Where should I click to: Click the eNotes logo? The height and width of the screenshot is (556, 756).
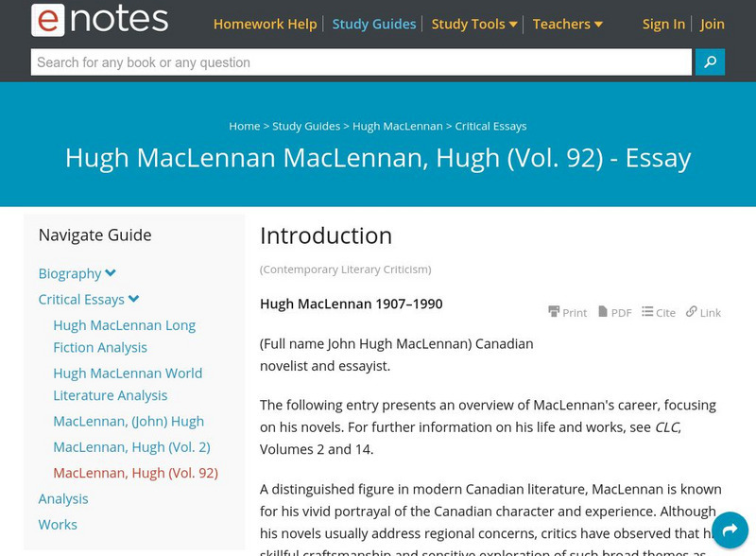pyautogui.click(x=99, y=21)
